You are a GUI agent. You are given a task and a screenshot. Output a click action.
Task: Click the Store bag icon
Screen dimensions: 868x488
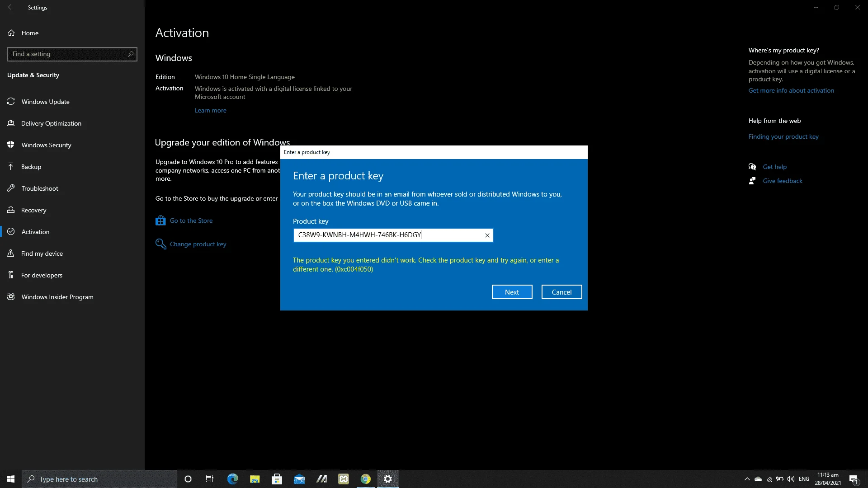pos(160,221)
